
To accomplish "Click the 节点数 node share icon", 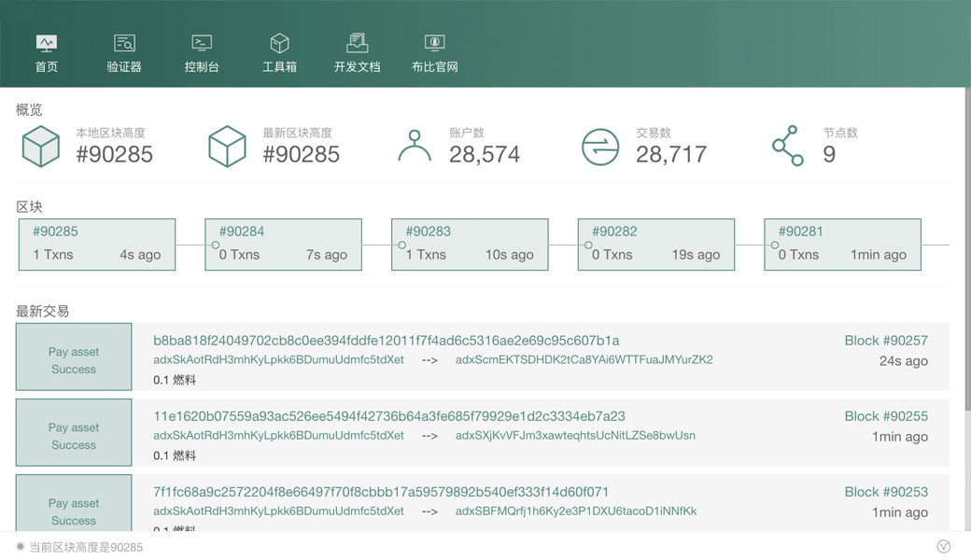I will (787, 147).
